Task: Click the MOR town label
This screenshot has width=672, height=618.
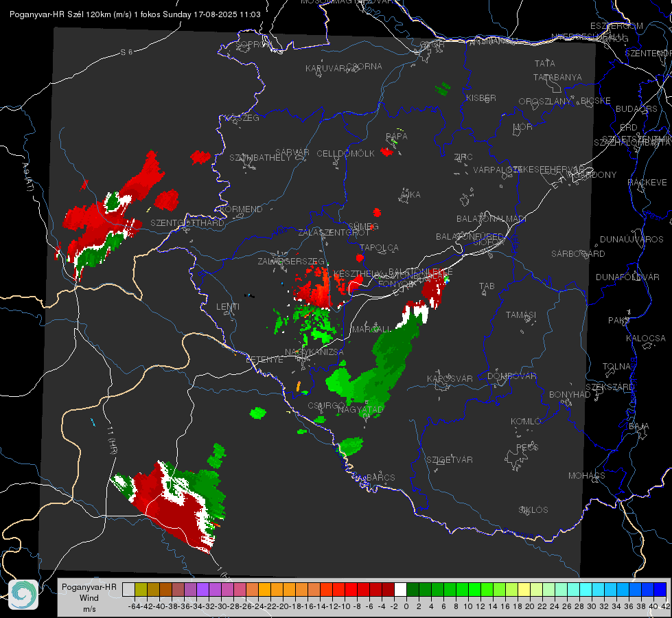Action: pos(523,127)
